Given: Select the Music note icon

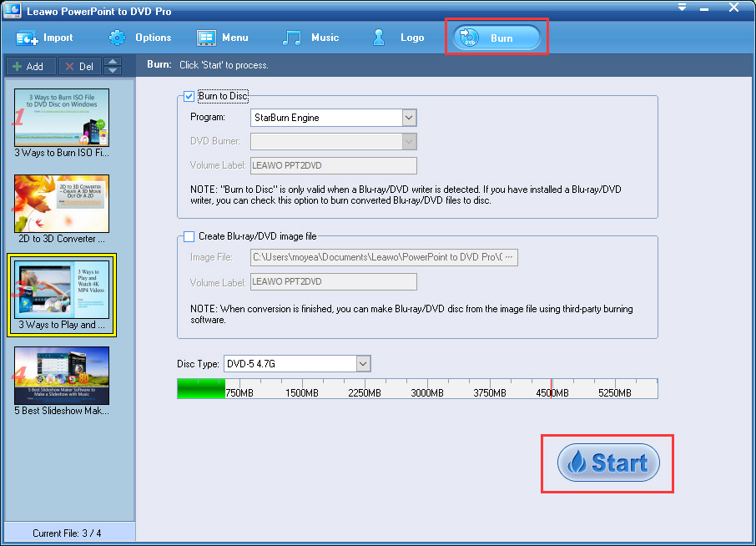Looking at the screenshot, I should (292, 38).
